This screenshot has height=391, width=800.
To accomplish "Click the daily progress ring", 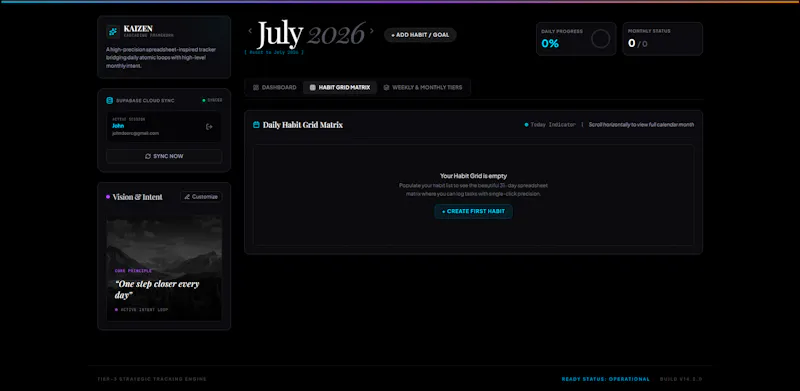I will point(601,39).
